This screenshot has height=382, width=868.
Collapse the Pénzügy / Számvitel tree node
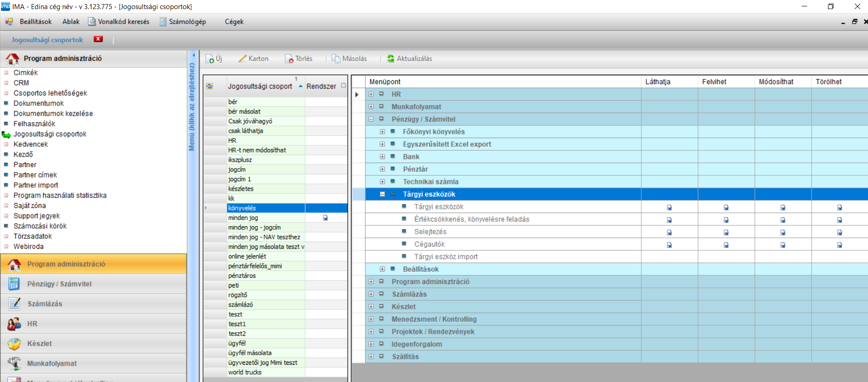pos(371,119)
